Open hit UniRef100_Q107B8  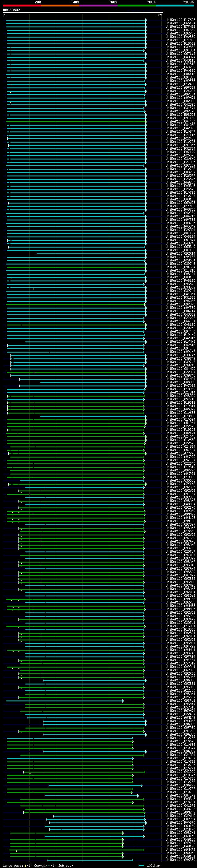180,738
